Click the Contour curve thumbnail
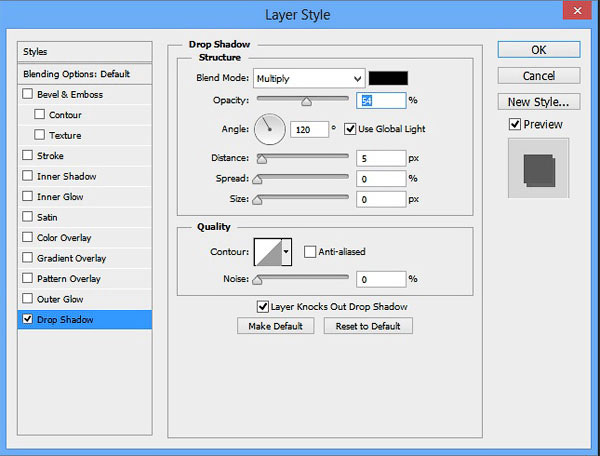Image resolution: width=600 pixels, height=456 pixels. point(267,252)
